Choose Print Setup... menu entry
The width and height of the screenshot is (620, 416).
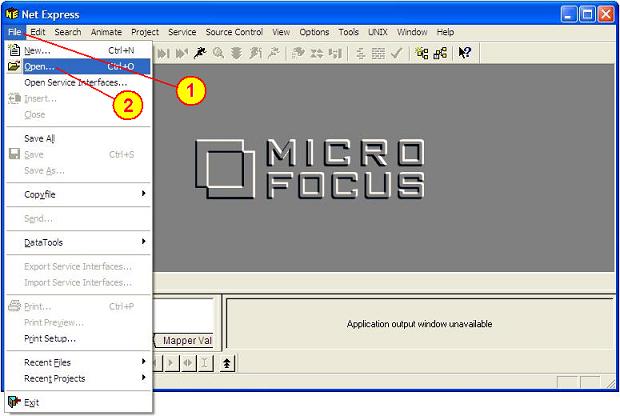tap(78, 338)
